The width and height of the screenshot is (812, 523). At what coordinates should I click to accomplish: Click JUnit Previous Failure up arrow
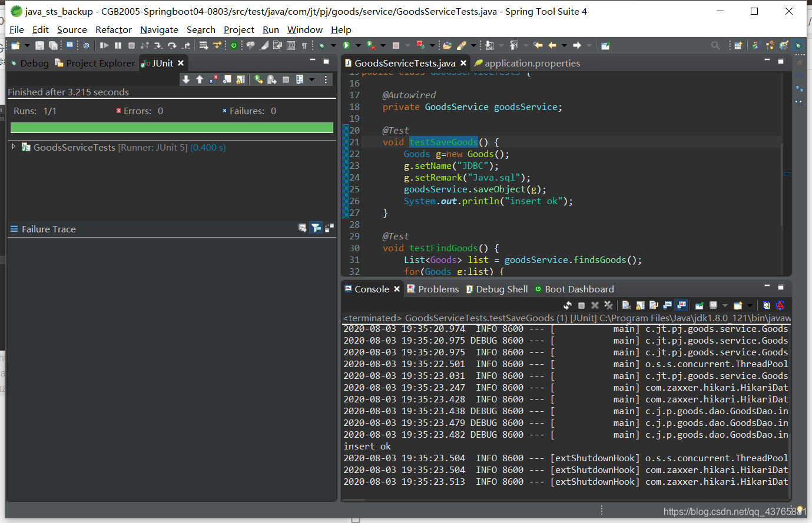point(200,79)
